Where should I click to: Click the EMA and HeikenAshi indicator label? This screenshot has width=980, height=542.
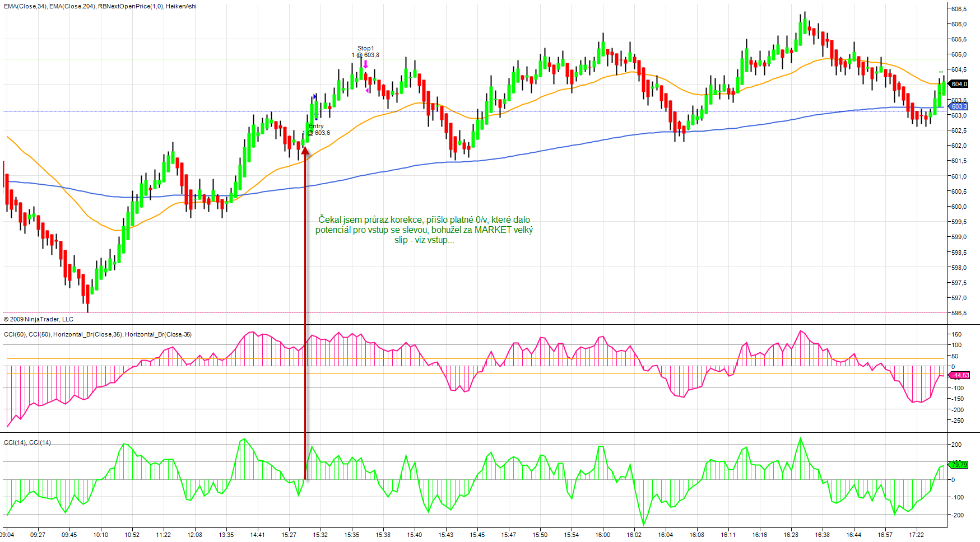tap(100, 6)
